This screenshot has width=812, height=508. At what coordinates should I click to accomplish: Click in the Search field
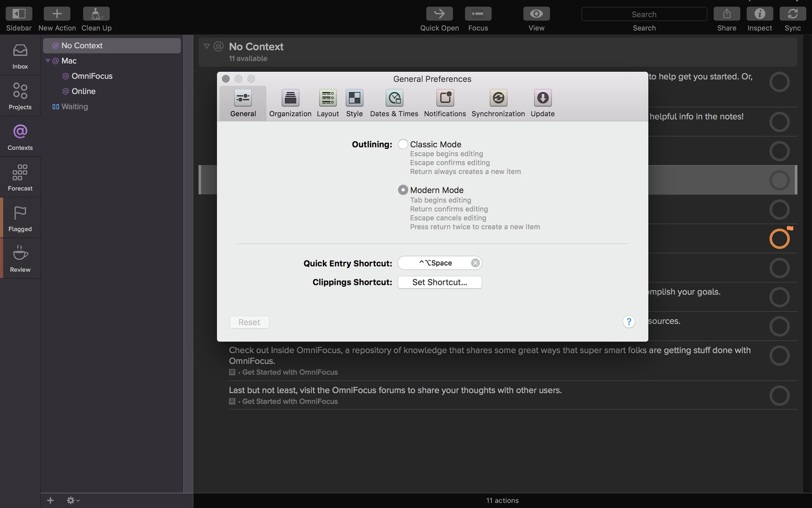click(644, 14)
